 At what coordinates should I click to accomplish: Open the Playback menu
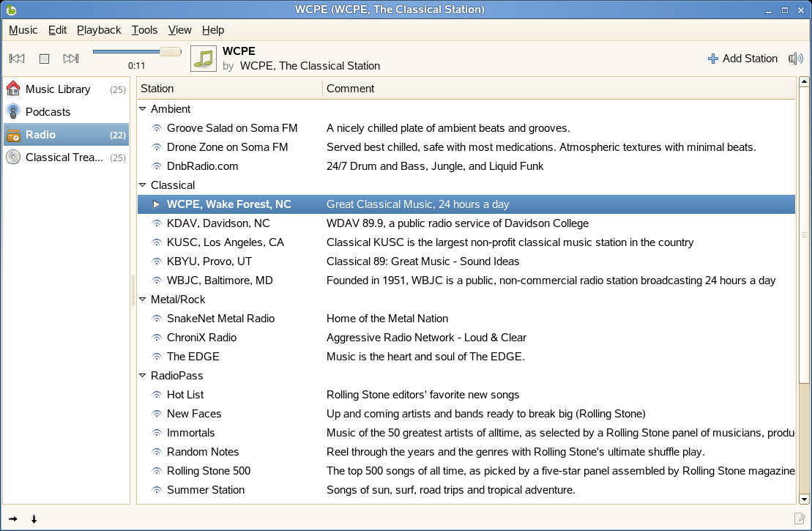point(99,30)
